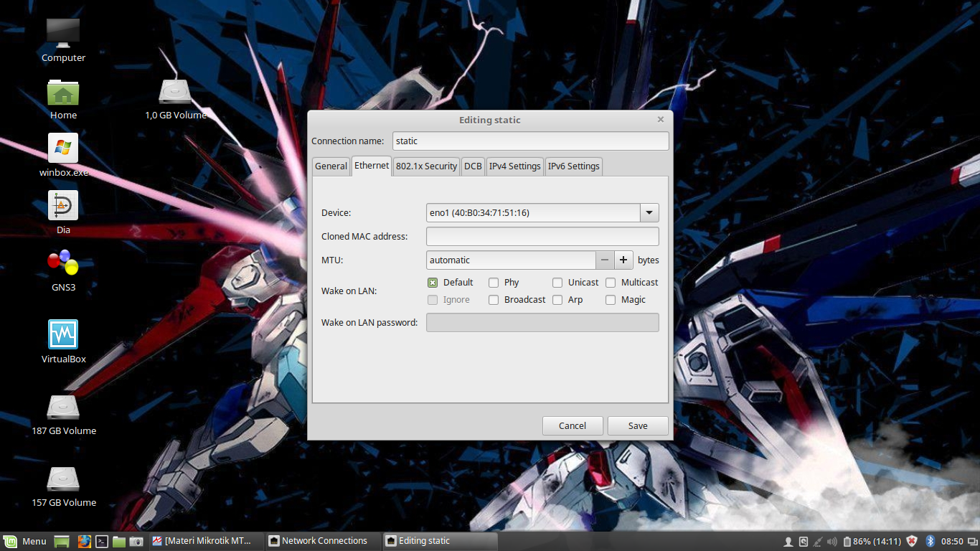The width and height of the screenshot is (980, 551).
Task: Select winbox.exe on the desktop
Action: [x=63, y=148]
